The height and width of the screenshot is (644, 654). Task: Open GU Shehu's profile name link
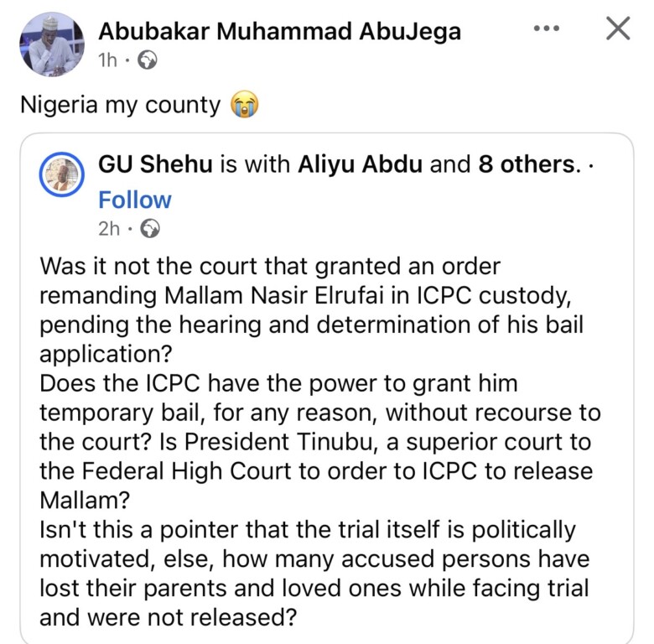[155, 164]
